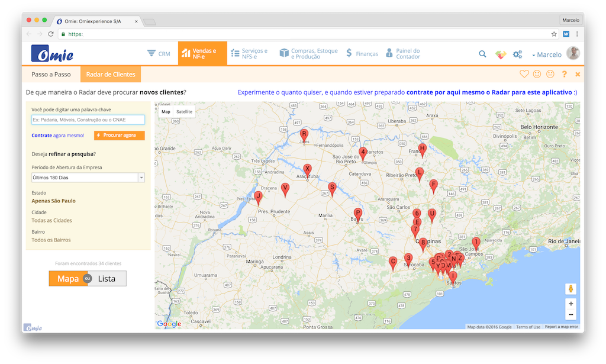Open the Terms of Use map link
Screen dimensions: 606x364
pos(528,327)
